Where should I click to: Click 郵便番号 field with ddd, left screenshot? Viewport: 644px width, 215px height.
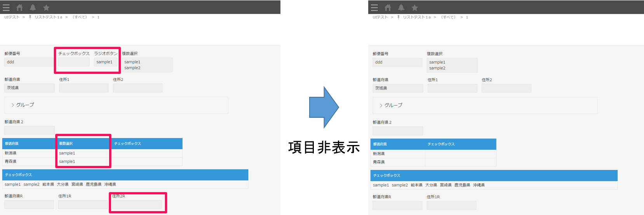tap(29, 62)
